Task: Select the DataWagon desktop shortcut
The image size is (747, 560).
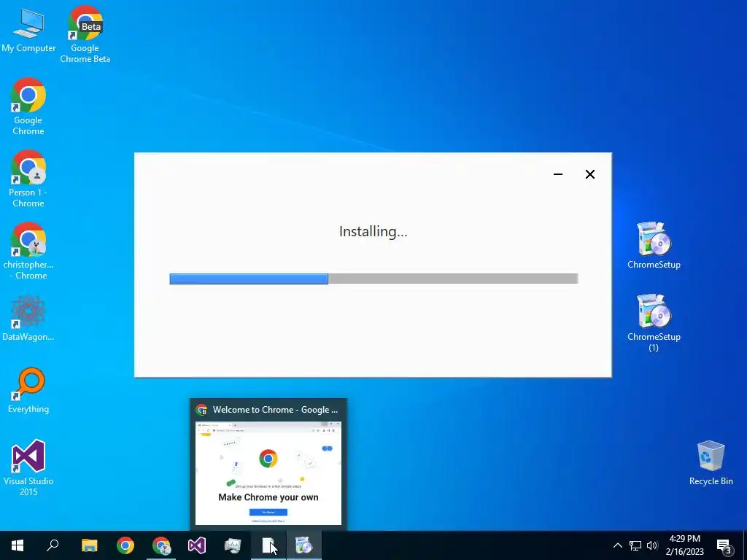Action: click(x=28, y=318)
